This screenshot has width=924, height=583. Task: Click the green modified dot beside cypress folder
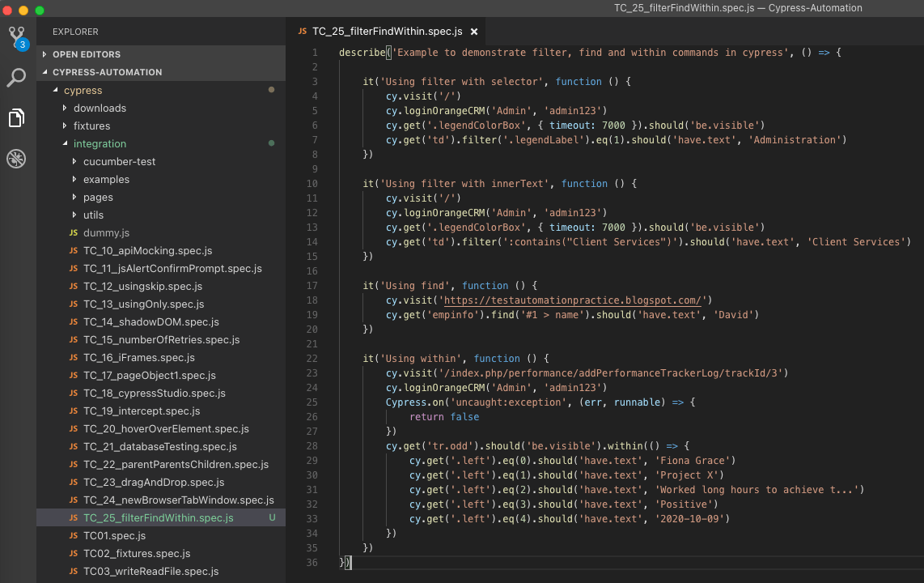pos(273,90)
